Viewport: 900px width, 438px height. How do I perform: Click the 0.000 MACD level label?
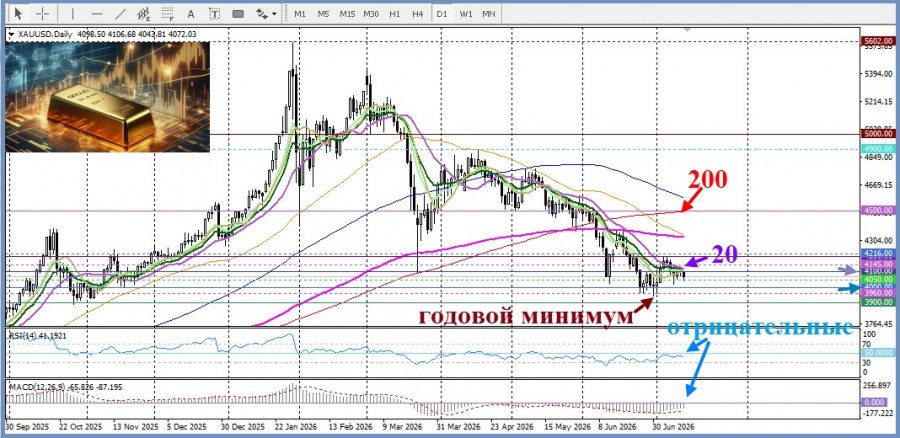click(874, 402)
